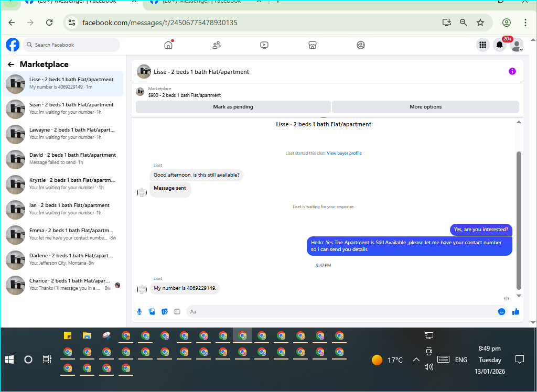Viewport: 537px width, 392px height.
Task: Open File Explorer from the taskbar
Action: tap(87, 335)
